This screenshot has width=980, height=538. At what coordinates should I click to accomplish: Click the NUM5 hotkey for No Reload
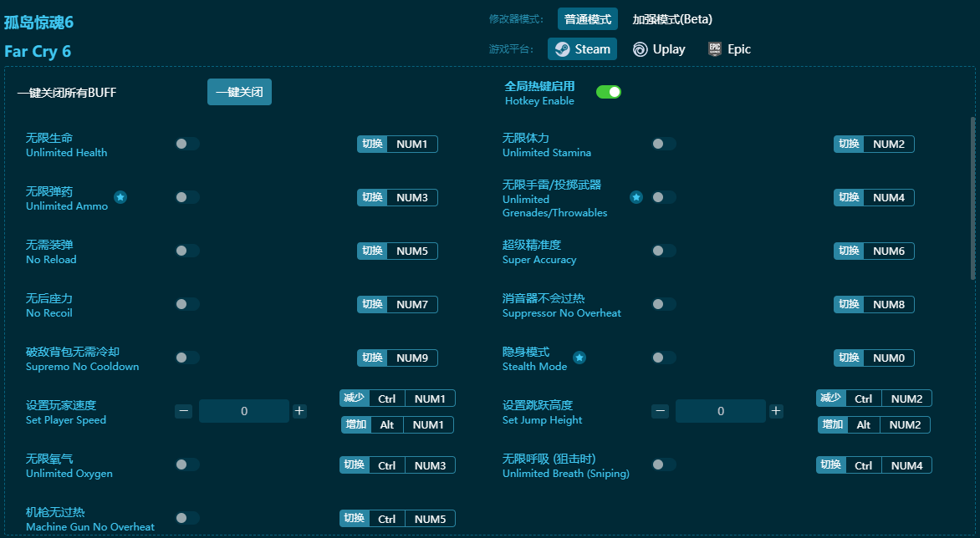pos(397,251)
